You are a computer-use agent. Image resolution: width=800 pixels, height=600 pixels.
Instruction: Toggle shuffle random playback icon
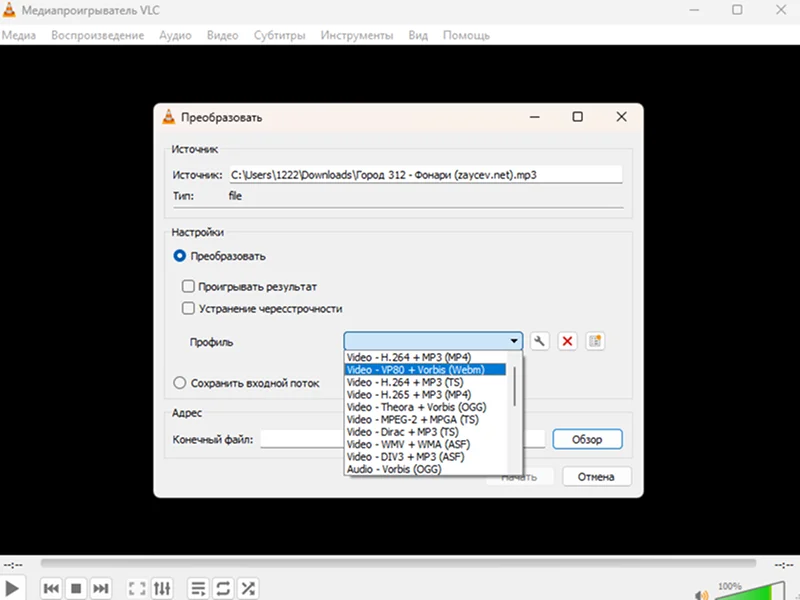[248, 588]
